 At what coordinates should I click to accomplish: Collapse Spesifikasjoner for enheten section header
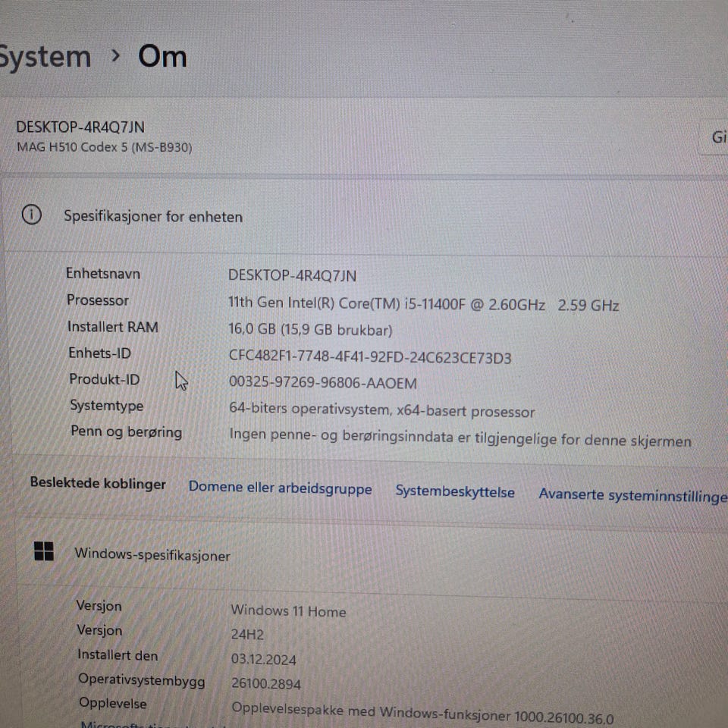[364, 216]
